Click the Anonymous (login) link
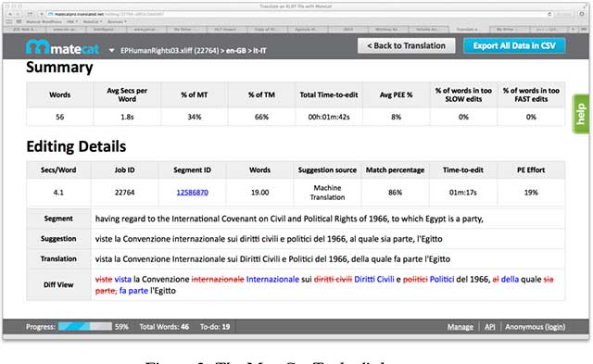 tap(536, 327)
